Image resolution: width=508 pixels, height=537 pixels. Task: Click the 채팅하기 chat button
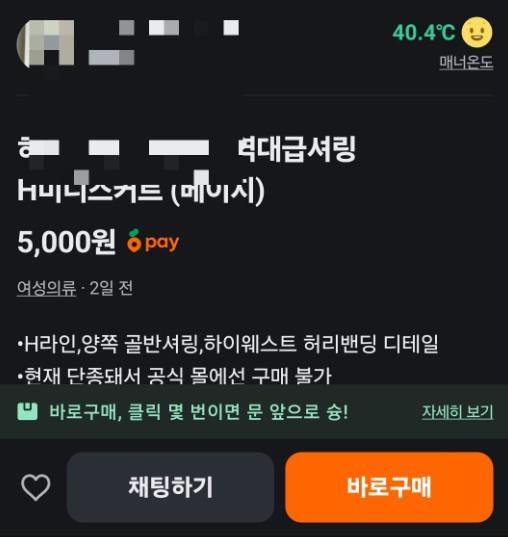coord(171,487)
